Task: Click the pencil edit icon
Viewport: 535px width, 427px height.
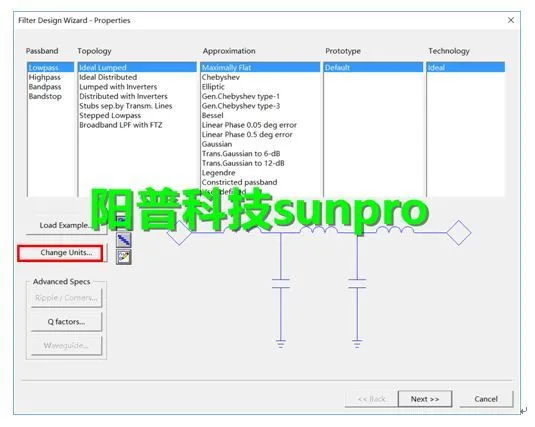Action: (124, 257)
